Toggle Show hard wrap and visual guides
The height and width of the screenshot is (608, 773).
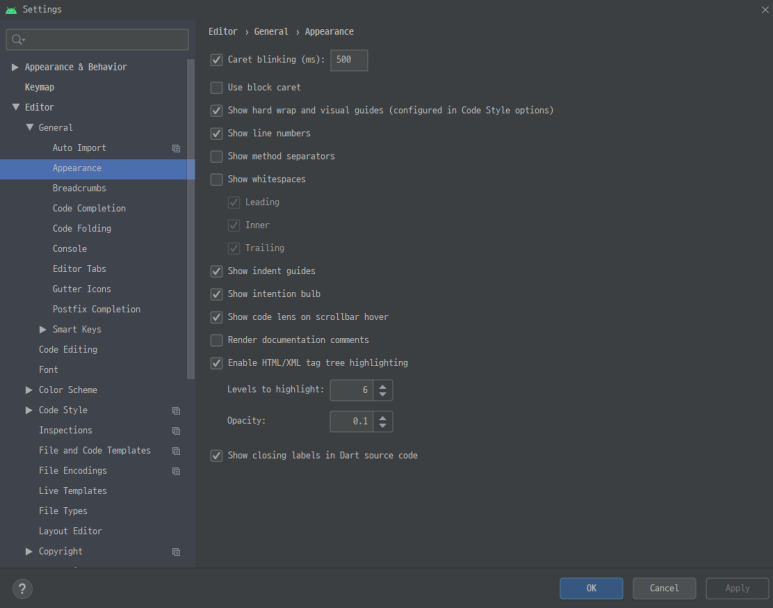[x=216, y=111]
